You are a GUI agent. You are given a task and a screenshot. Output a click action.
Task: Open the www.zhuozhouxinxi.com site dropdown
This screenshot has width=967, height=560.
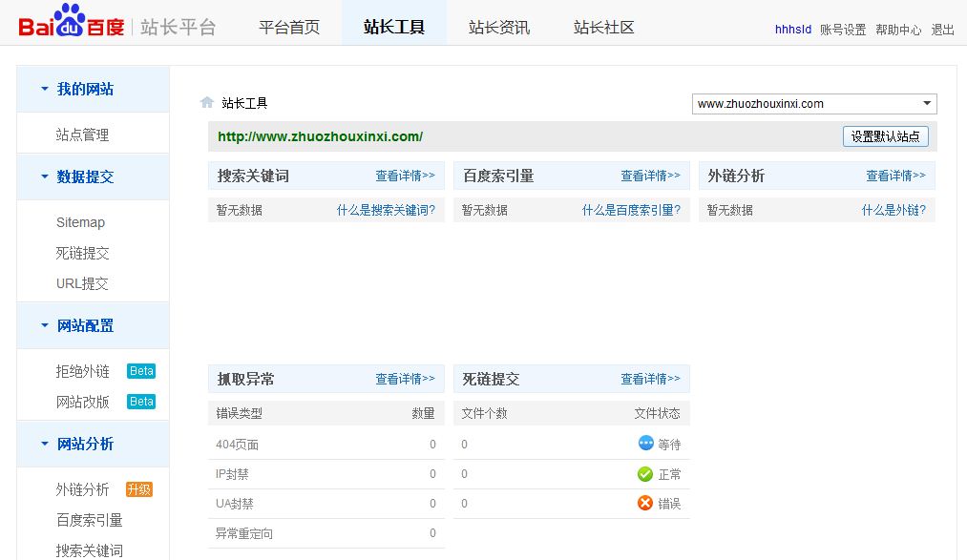(x=814, y=104)
